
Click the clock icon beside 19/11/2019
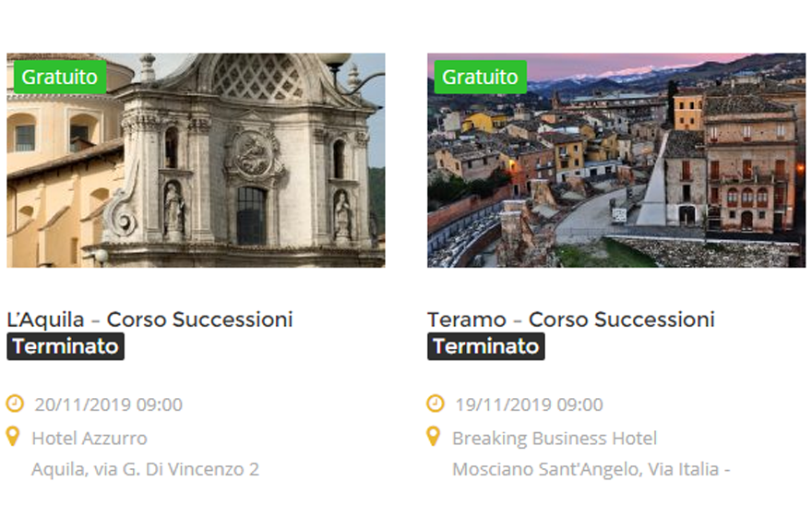(x=436, y=404)
